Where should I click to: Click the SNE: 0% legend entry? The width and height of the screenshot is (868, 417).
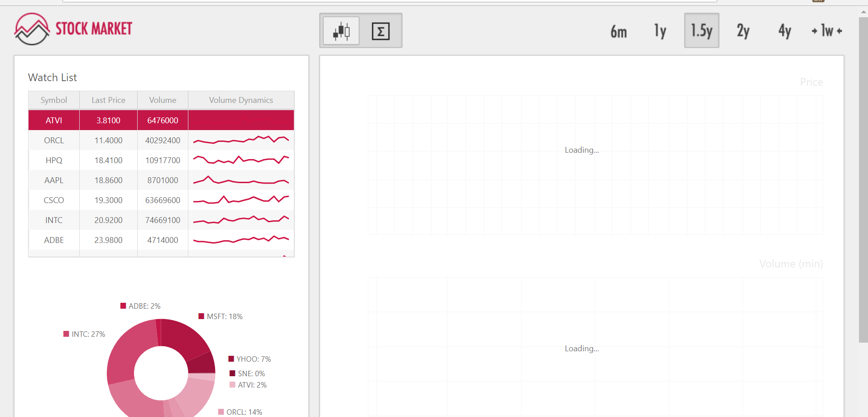[247, 373]
